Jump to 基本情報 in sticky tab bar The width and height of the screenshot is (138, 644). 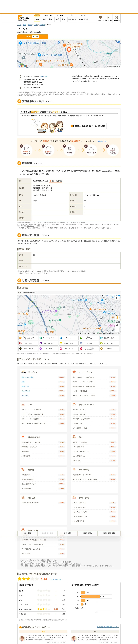(x=27, y=533)
